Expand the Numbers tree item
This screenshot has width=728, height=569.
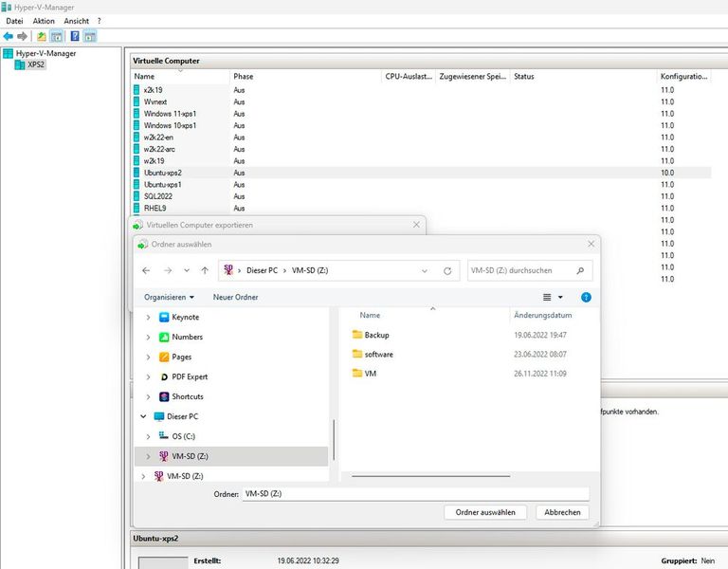(x=148, y=338)
